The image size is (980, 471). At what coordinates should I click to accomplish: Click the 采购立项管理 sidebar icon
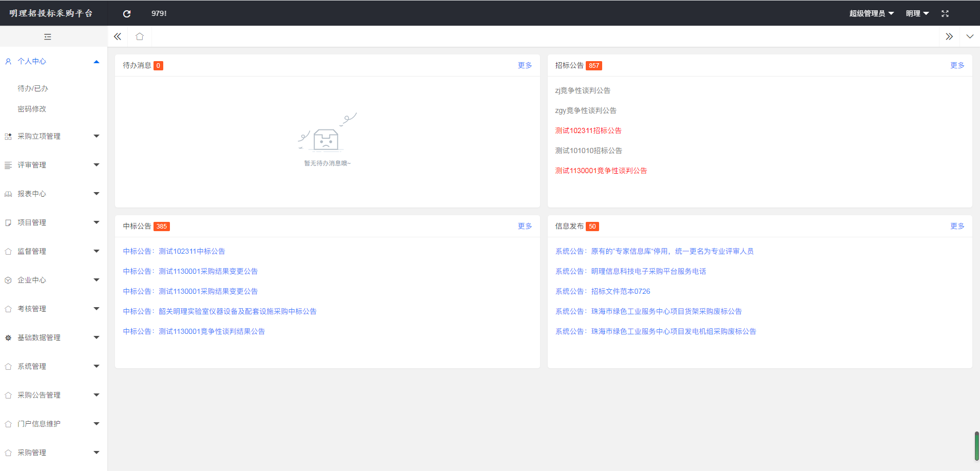(x=8, y=136)
